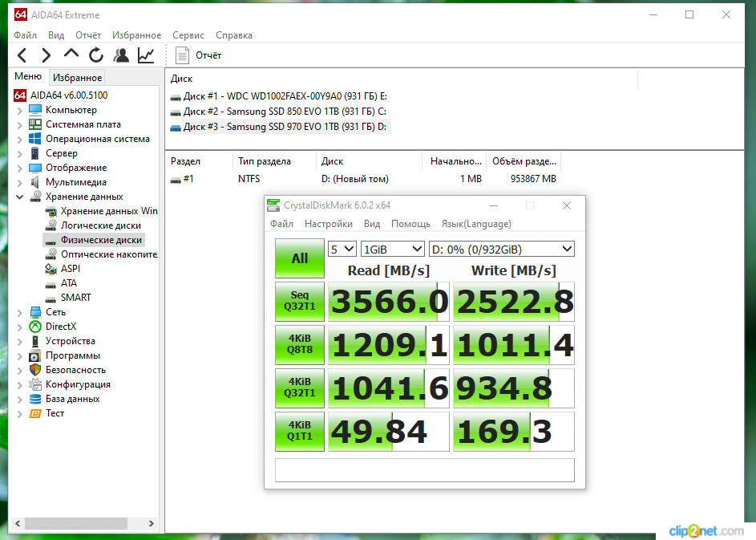The image size is (756, 540).
Task: Open CrystalDiskMark Настройки menu
Action: 329,224
